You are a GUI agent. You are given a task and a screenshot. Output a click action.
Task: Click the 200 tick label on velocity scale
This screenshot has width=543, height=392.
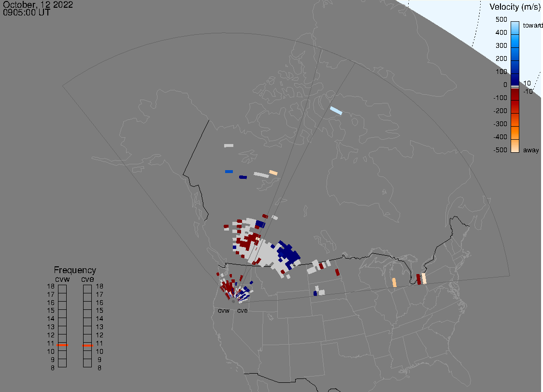[x=501, y=58]
